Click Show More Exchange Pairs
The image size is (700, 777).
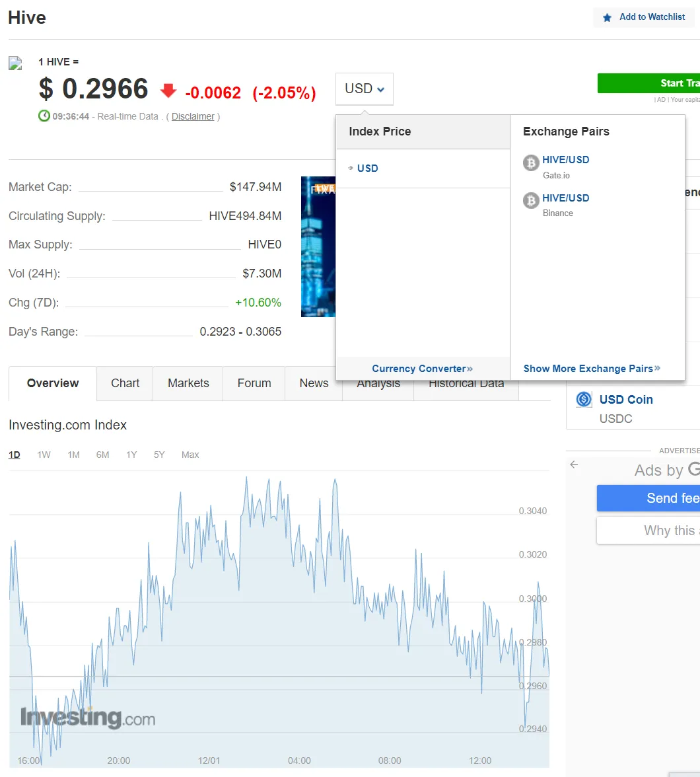click(592, 369)
